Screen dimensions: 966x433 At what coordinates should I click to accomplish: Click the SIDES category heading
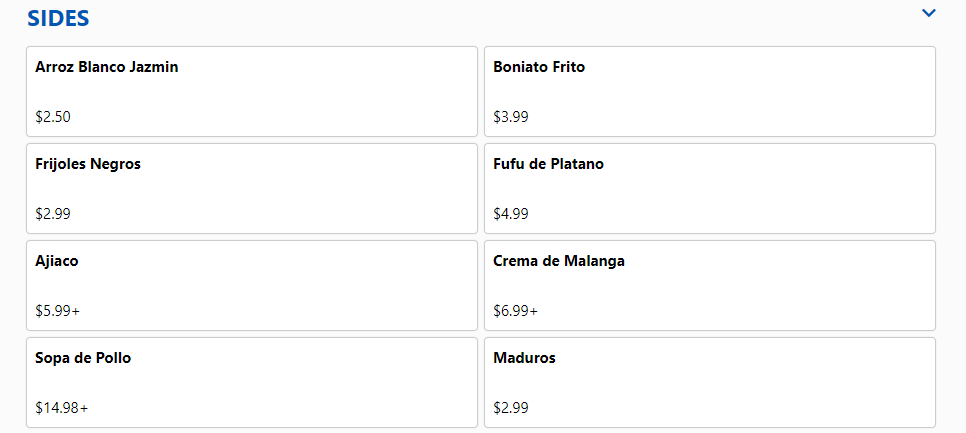(58, 18)
